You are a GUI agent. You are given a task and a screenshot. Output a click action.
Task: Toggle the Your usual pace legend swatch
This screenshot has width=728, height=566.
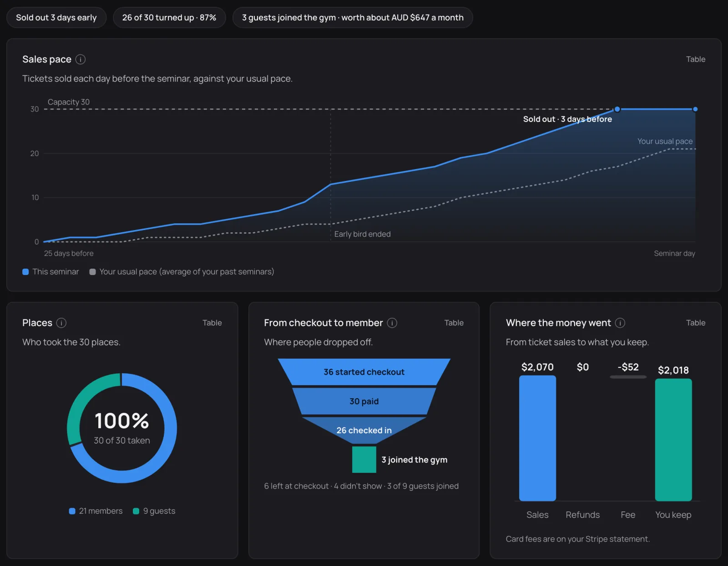92,272
